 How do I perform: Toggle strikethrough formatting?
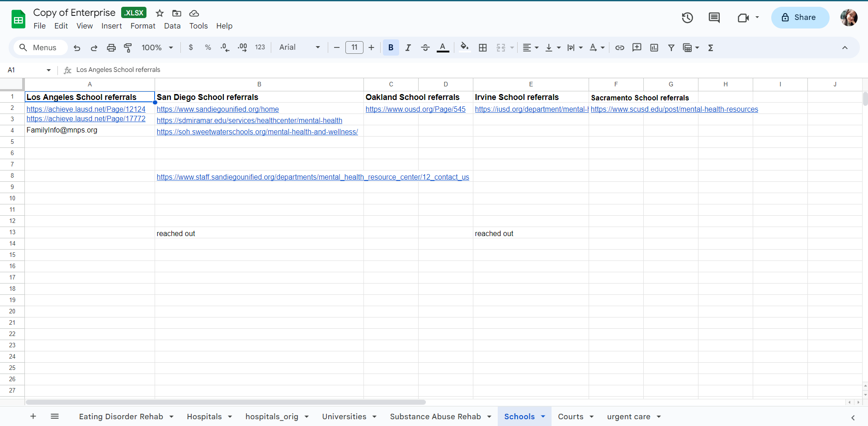pyautogui.click(x=425, y=47)
